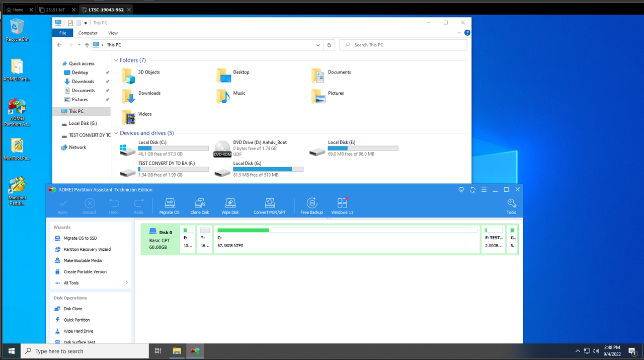Click the Redo arrow in AOMEI

138,206
